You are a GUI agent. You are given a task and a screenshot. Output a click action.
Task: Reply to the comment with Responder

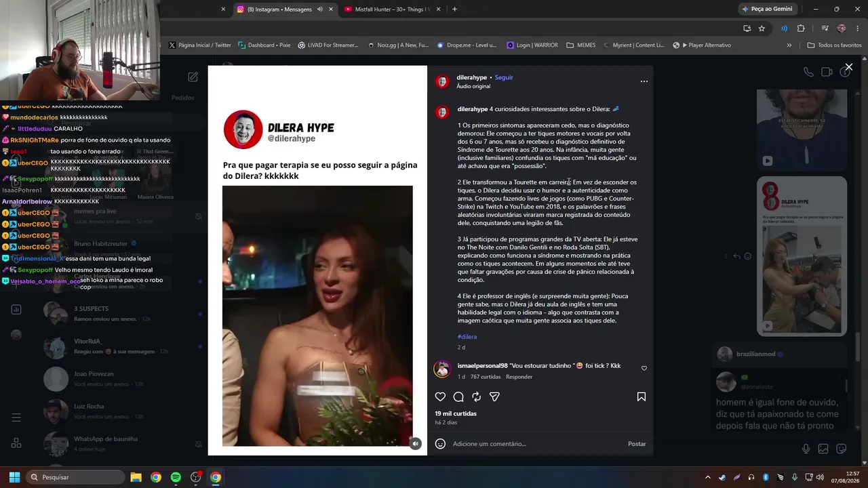[519, 377]
